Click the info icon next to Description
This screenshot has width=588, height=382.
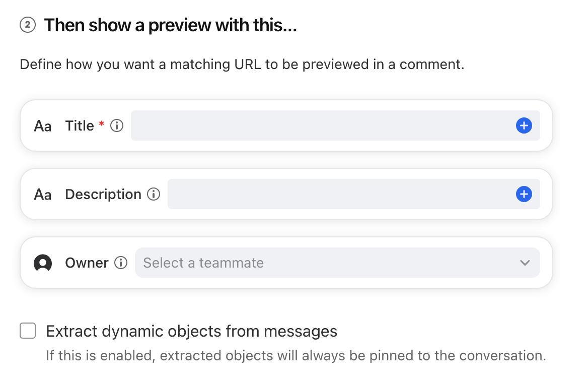154,194
